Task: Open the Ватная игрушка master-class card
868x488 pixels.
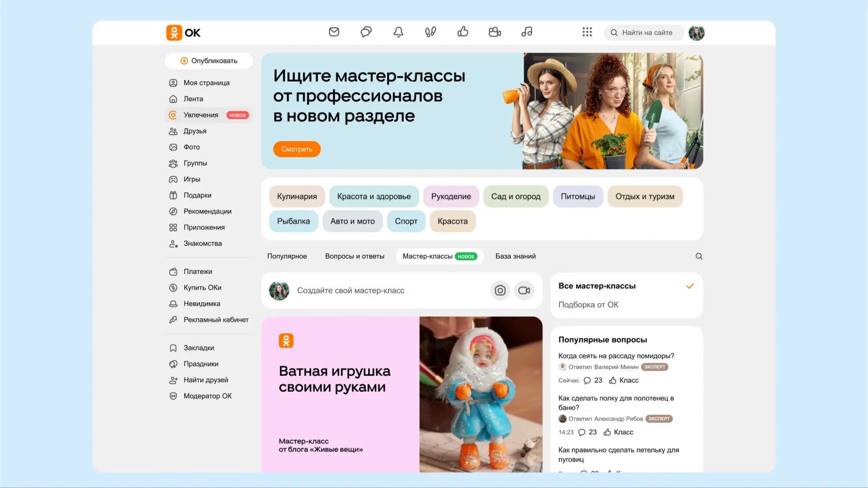Action: pyautogui.click(x=402, y=394)
